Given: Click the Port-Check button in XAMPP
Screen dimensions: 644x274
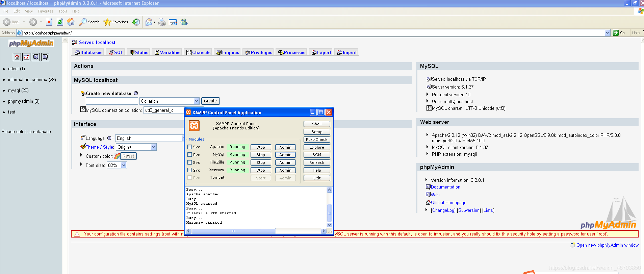Looking at the screenshot, I should pyautogui.click(x=317, y=140).
